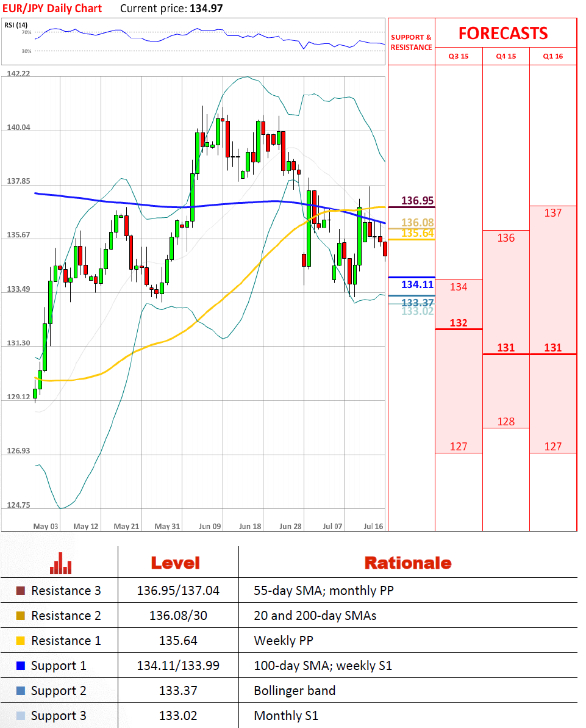Click the 133.37 support level label
This screenshot has width=586, height=728.
pyautogui.click(x=418, y=302)
